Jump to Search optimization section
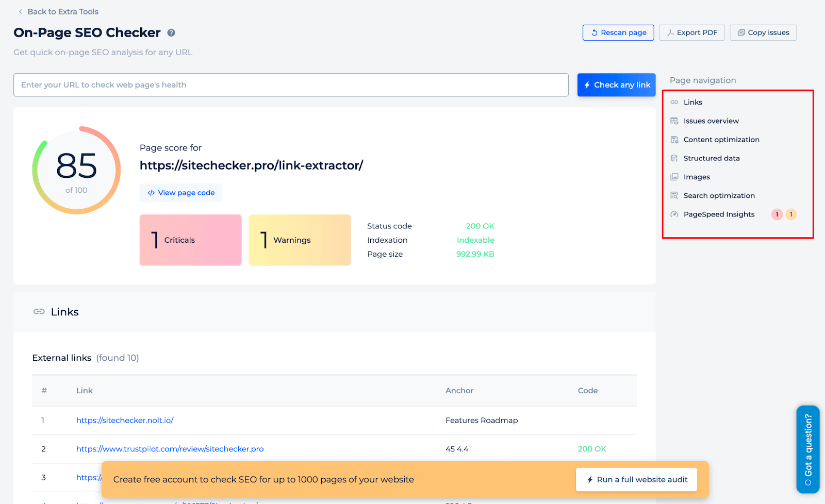Image resolution: width=825 pixels, height=504 pixels. pyautogui.click(x=719, y=195)
